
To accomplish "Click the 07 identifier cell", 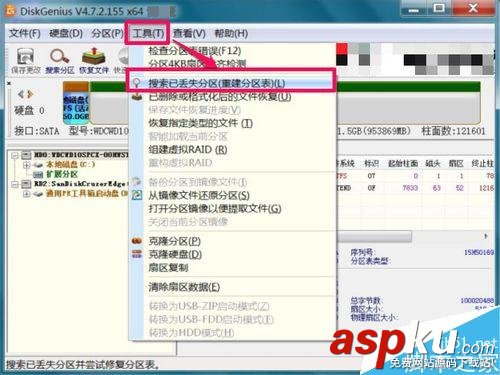I will (371, 176).
